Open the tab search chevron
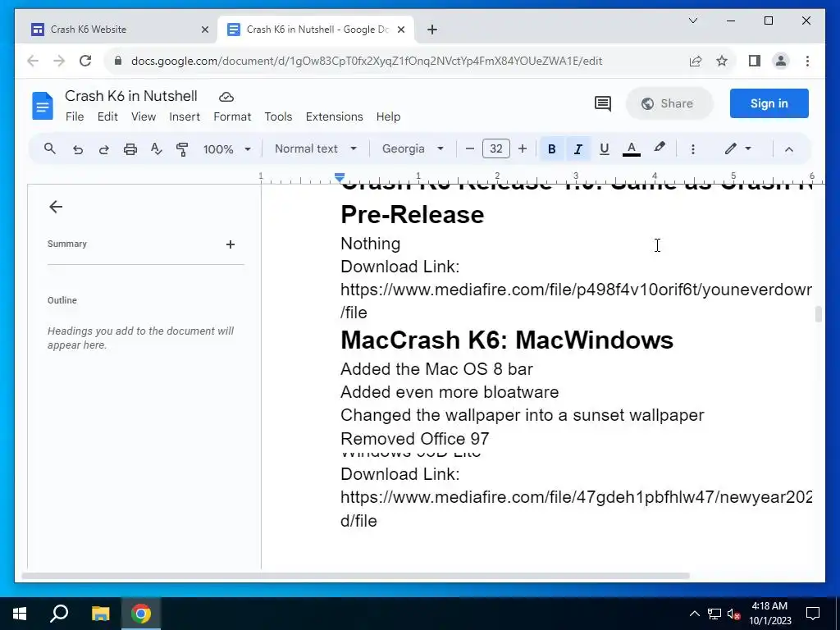The height and width of the screenshot is (630, 840). [x=692, y=21]
